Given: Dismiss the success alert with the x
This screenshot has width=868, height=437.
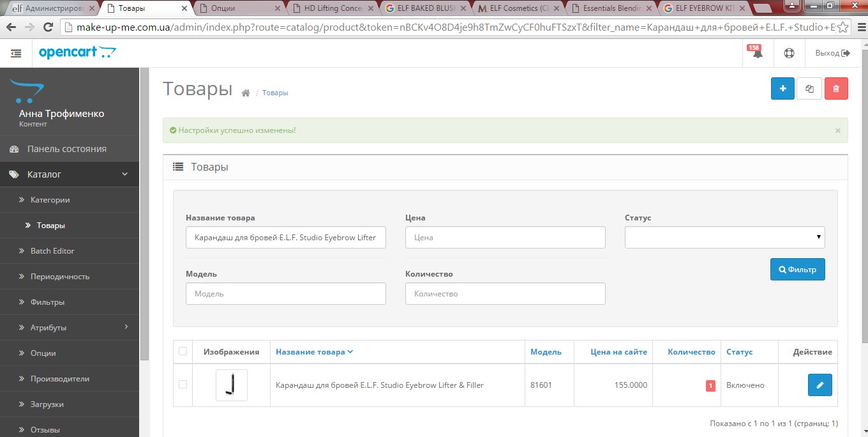Looking at the screenshot, I should point(838,130).
